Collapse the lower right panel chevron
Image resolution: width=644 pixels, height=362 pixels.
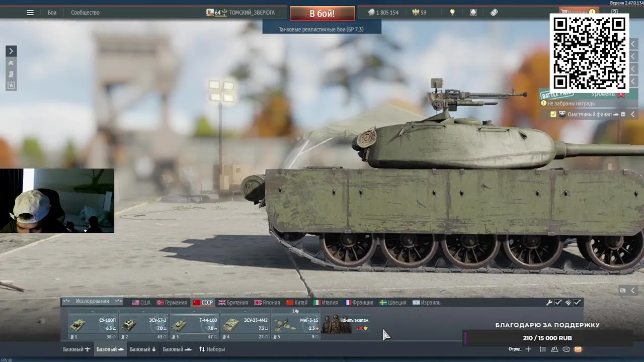coord(633,291)
